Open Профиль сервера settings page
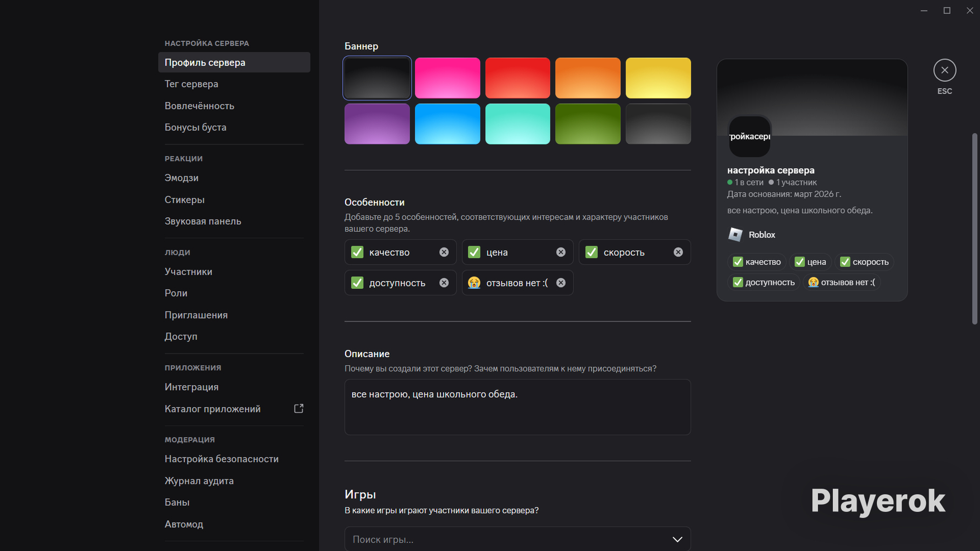Viewport: 980px width, 551px height. click(234, 62)
